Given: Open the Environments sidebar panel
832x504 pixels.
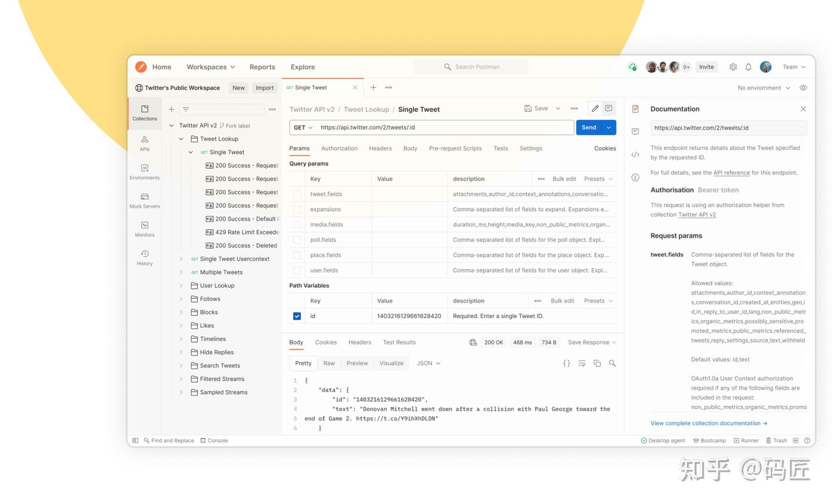Looking at the screenshot, I should tap(144, 172).
